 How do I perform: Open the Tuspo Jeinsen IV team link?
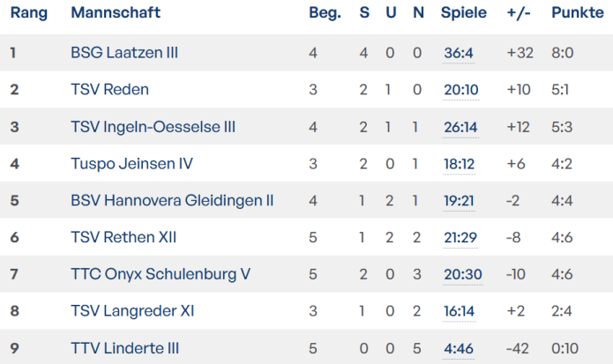[131, 164]
